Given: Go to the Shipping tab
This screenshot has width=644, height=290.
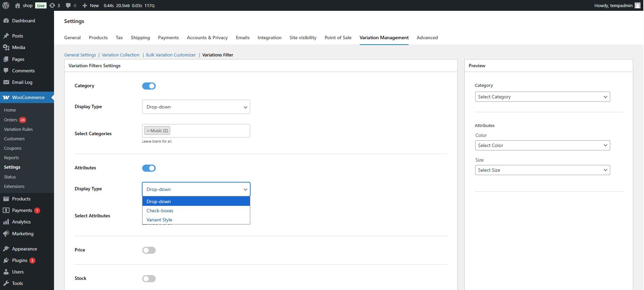Looking at the screenshot, I should [x=140, y=38].
